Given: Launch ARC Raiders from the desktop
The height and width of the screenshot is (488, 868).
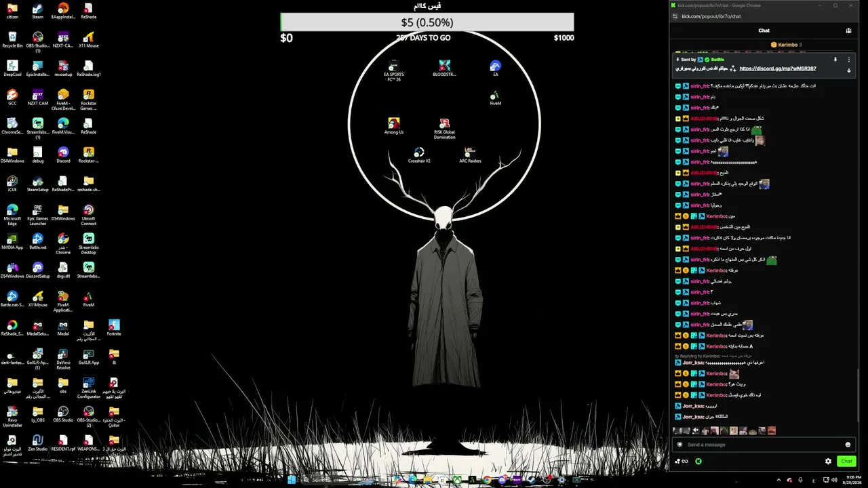Looking at the screenshot, I should coord(470,155).
